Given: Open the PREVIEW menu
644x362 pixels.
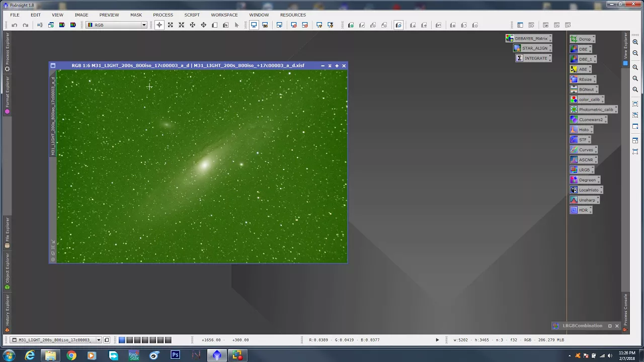Looking at the screenshot, I should pyautogui.click(x=109, y=15).
